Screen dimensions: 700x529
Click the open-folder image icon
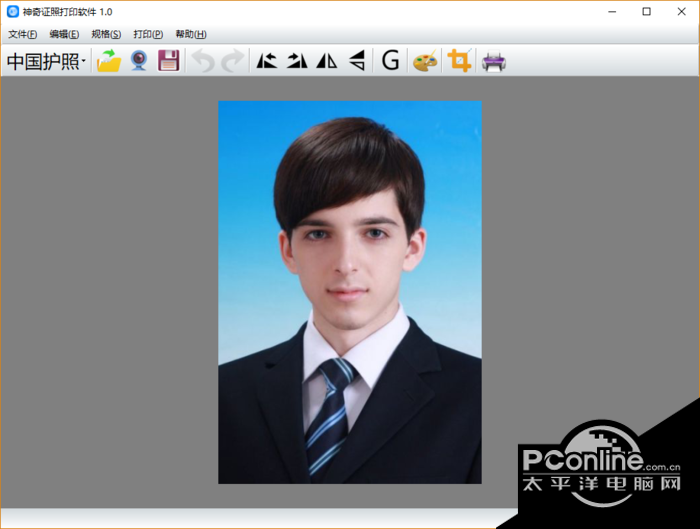click(x=109, y=61)
